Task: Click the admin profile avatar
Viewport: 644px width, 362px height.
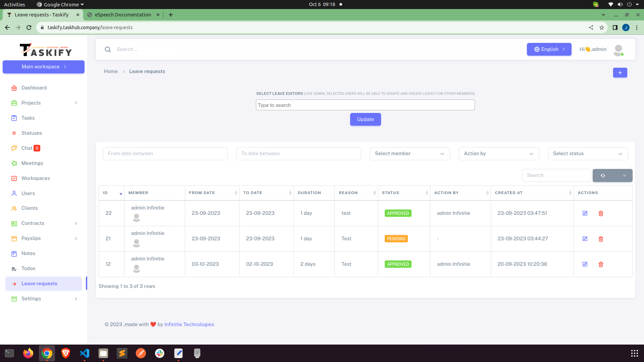Action: pos(618,50)
